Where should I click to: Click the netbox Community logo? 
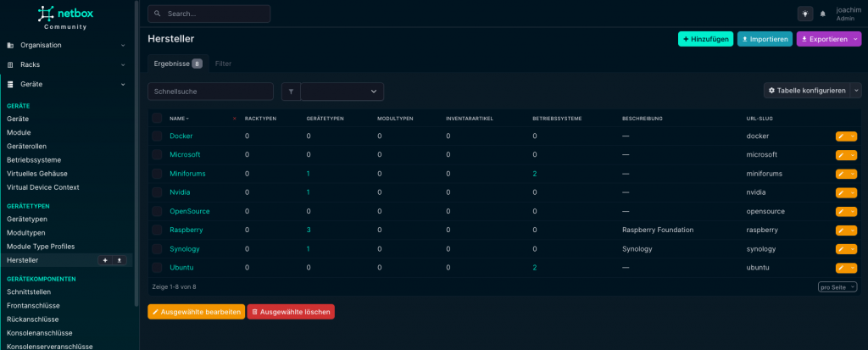click(65, 17)
